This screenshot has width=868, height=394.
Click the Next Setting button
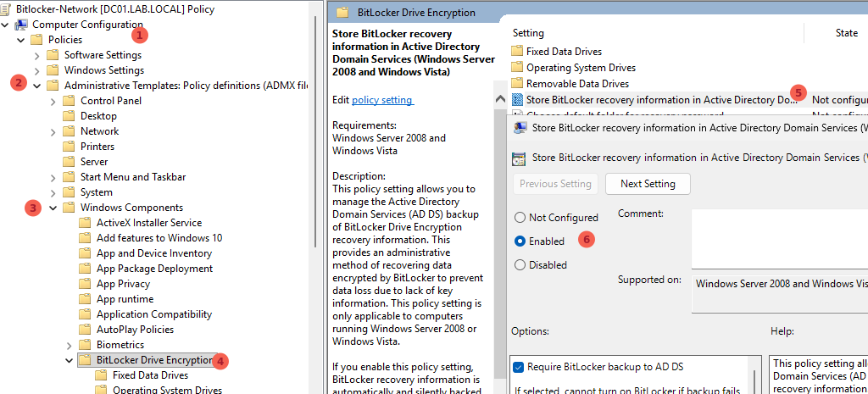pyautogui.click(x=648, y=184)
